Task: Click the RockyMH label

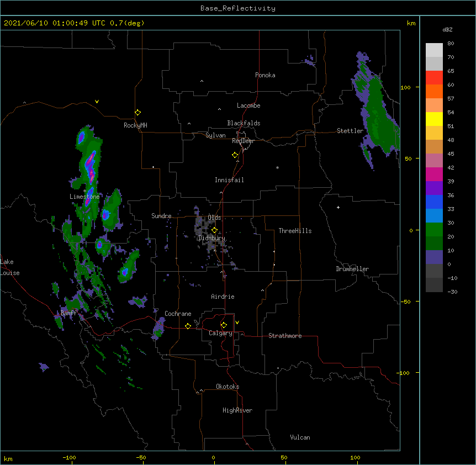Action: (135, 125)
